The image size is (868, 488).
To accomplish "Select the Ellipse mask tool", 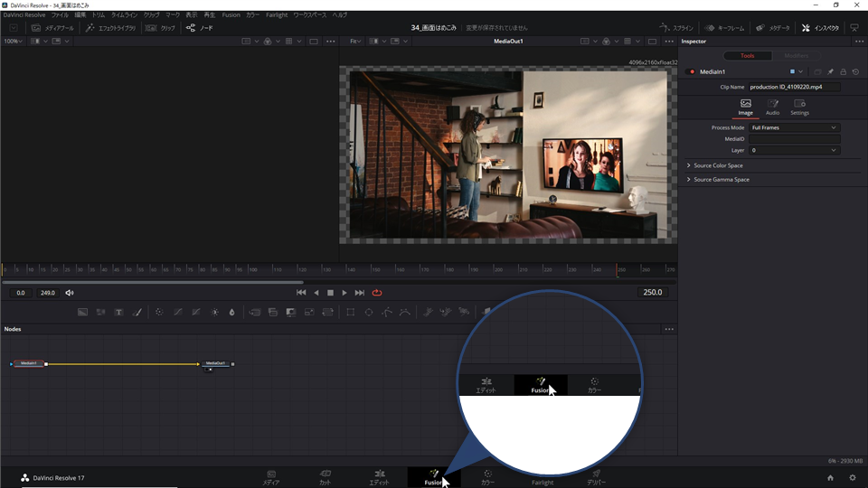I will [369, 312].
